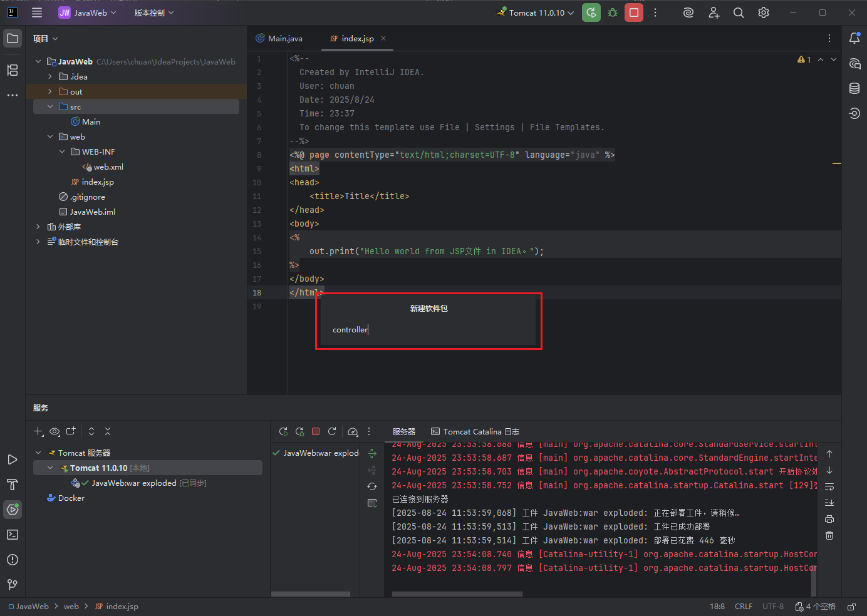
Task: Clear the console with the trash icon
Action: point(829,535)
